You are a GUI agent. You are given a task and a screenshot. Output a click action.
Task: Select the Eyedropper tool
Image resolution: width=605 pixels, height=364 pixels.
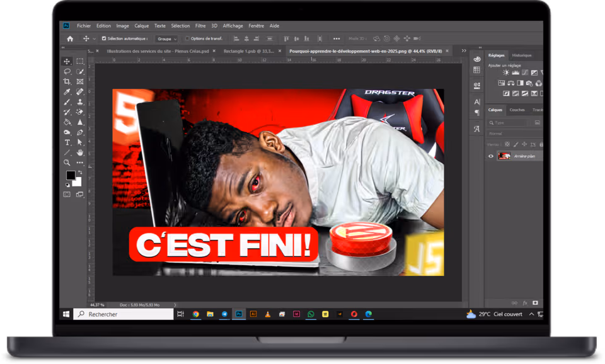(67, 92)
